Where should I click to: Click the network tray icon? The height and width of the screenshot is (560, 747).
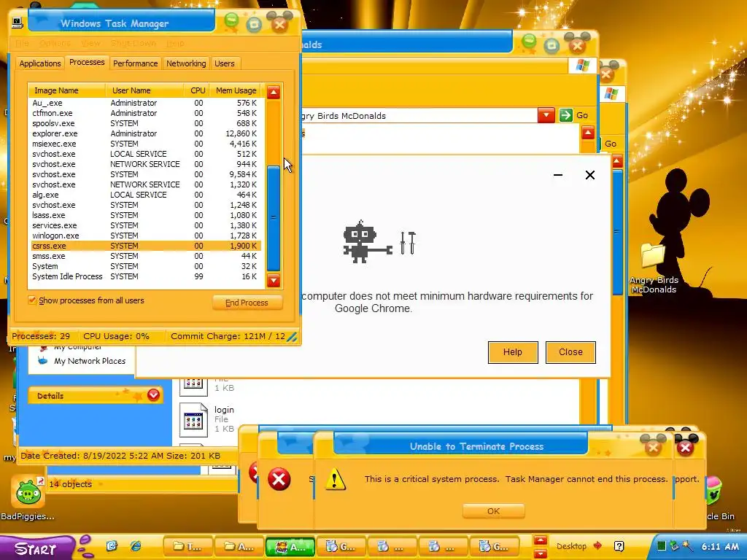click(x=673, y=546)
